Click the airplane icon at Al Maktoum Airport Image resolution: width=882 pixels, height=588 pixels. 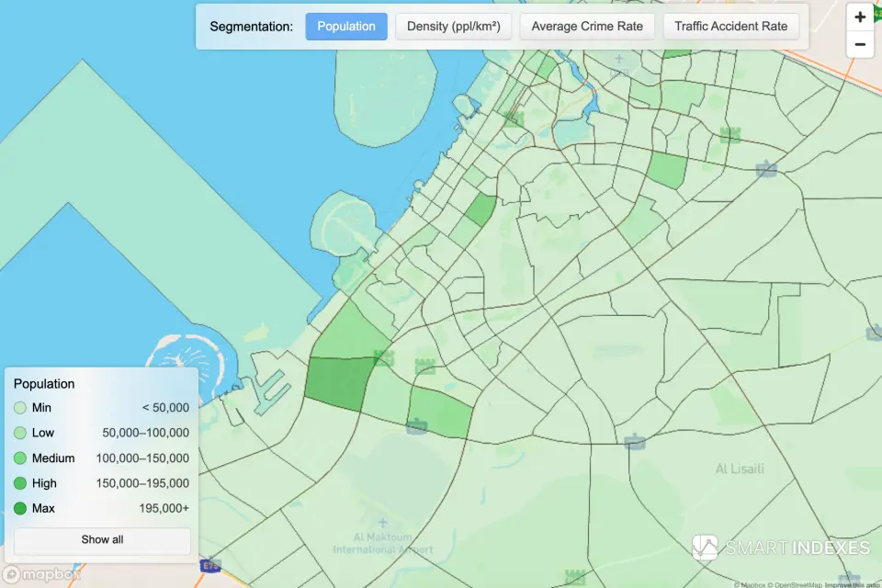[383, 523]
